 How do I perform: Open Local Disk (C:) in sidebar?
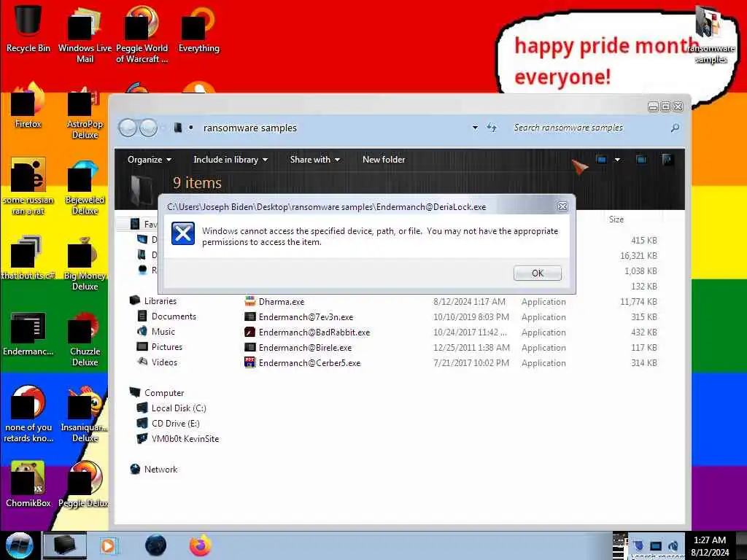point(171,408)
